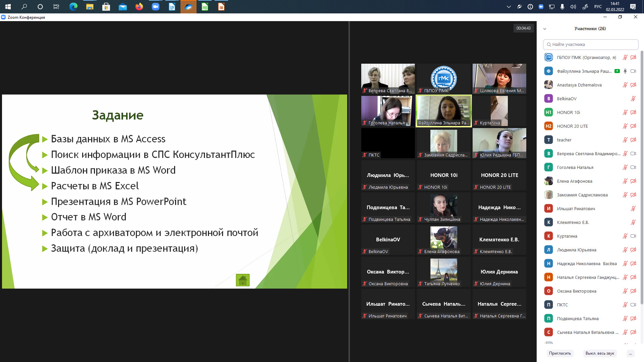Unmute Anastasya Dzhemalova's microphone

[x=625, y=85]
